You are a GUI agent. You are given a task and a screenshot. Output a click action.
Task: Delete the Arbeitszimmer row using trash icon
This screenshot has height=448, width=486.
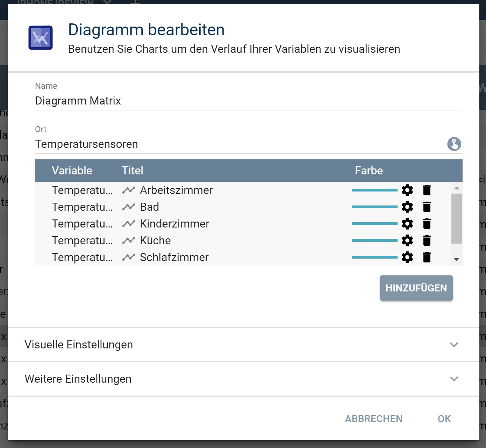click(x=427, y=190)
